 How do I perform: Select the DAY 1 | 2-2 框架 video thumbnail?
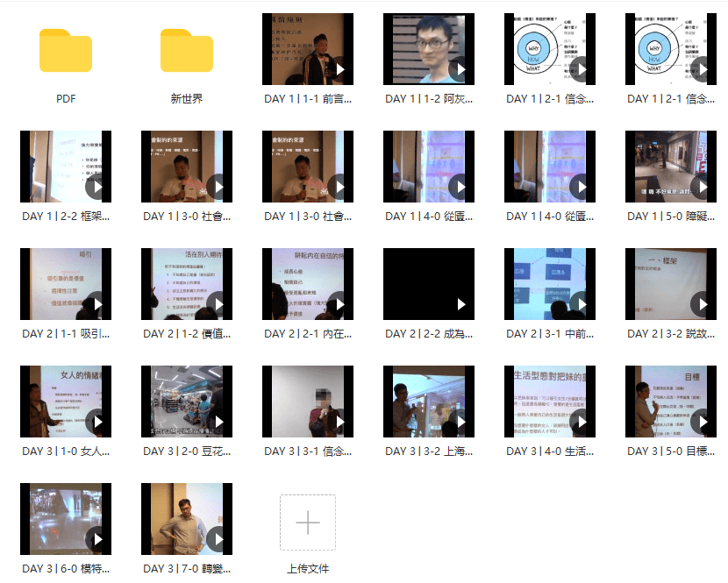tap(66, 167)
